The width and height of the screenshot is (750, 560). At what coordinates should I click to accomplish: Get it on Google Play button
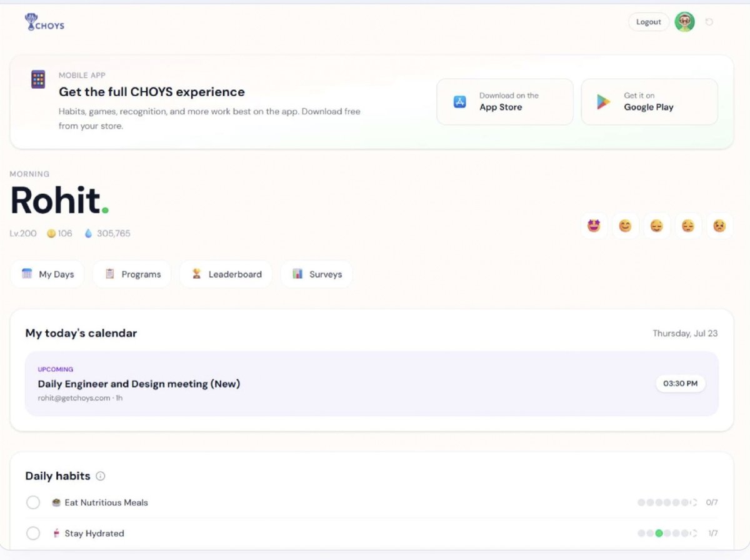649,102
